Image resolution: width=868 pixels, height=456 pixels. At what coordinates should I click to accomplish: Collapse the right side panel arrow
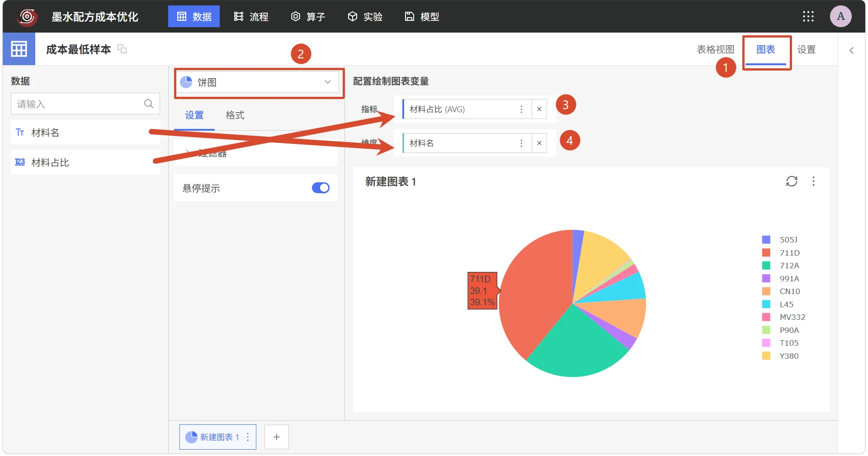pyautogui.click(x=851, y=50)
